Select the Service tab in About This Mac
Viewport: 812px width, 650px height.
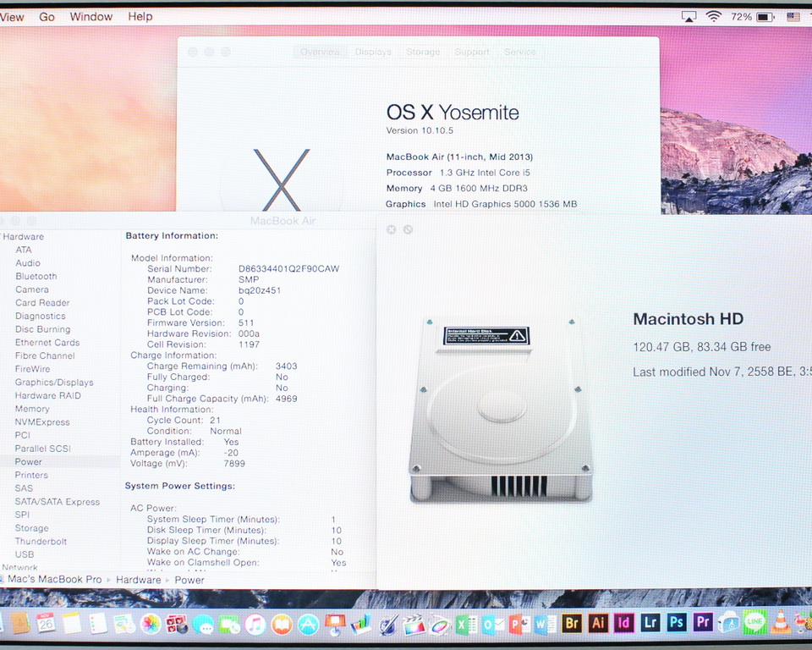(x=520, y=52)
